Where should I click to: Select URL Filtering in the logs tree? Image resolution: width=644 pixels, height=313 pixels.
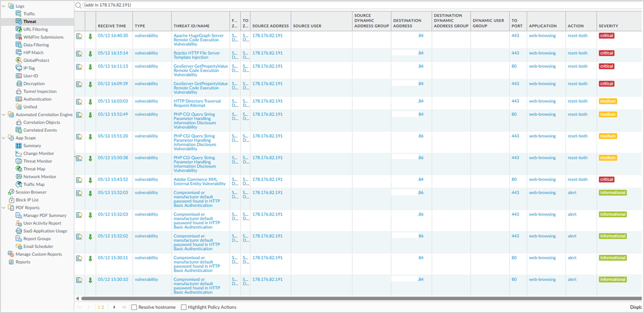[x=36, y=29]
